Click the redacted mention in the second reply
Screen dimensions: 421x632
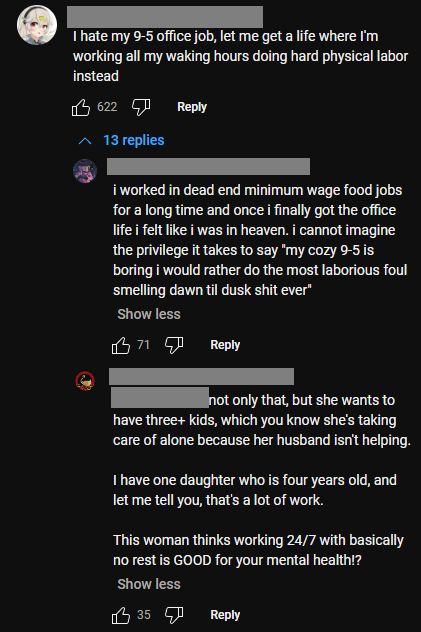[160, 397]
